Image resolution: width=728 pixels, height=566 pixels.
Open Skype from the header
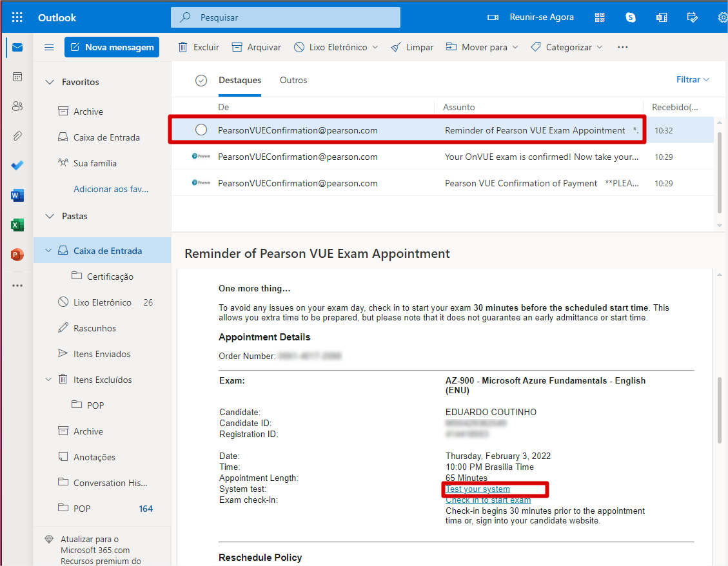[x=631, y=17]
